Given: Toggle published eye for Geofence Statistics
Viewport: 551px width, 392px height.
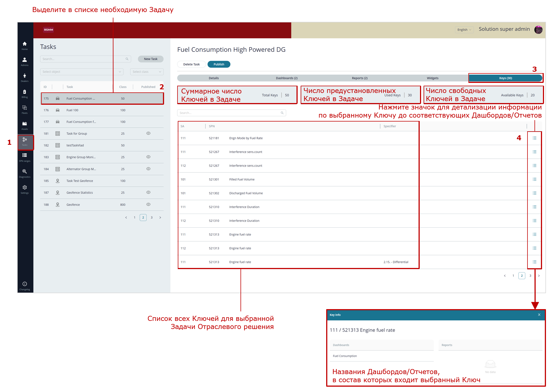Looking at the screenshot, I should [148, 192].
